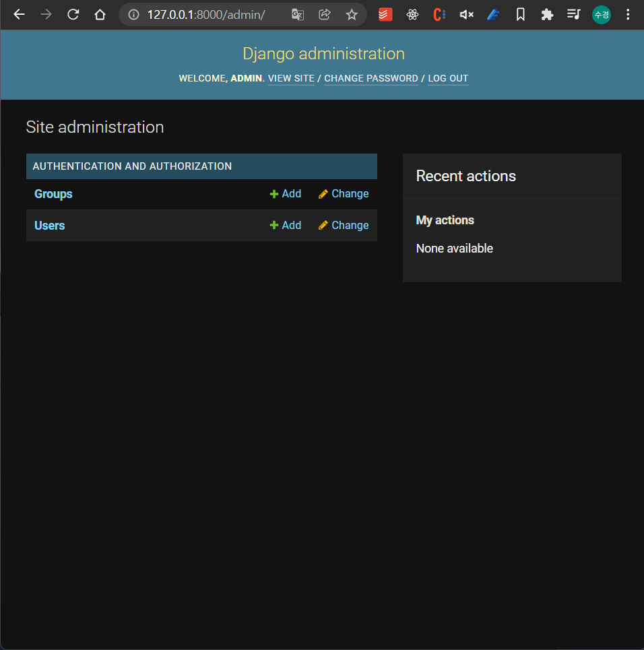Open the bookmark-shaped extension icon
This screenshot has width=644, height=650.
521,15
